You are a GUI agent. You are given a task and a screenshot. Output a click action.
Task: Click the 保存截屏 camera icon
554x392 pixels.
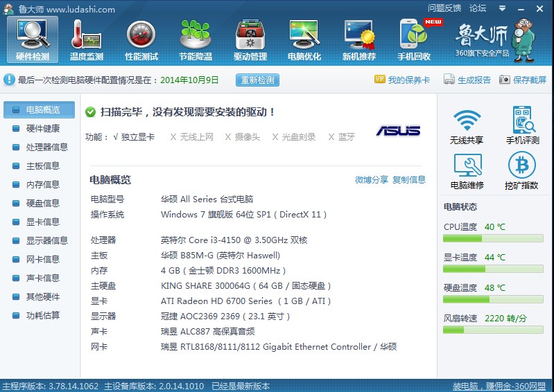pyautogui.click(x=505, y=80)
